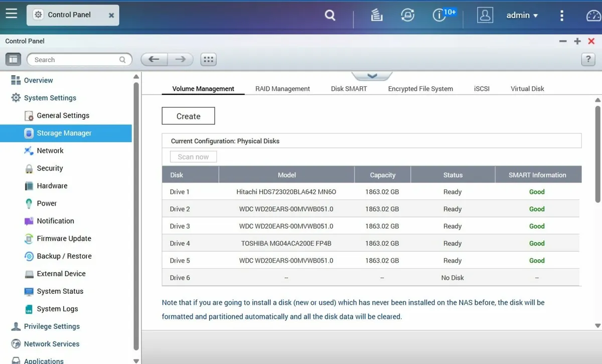This screenshot has height=364, width=602.
Task: Click the Create volume button
Action: 188,116
